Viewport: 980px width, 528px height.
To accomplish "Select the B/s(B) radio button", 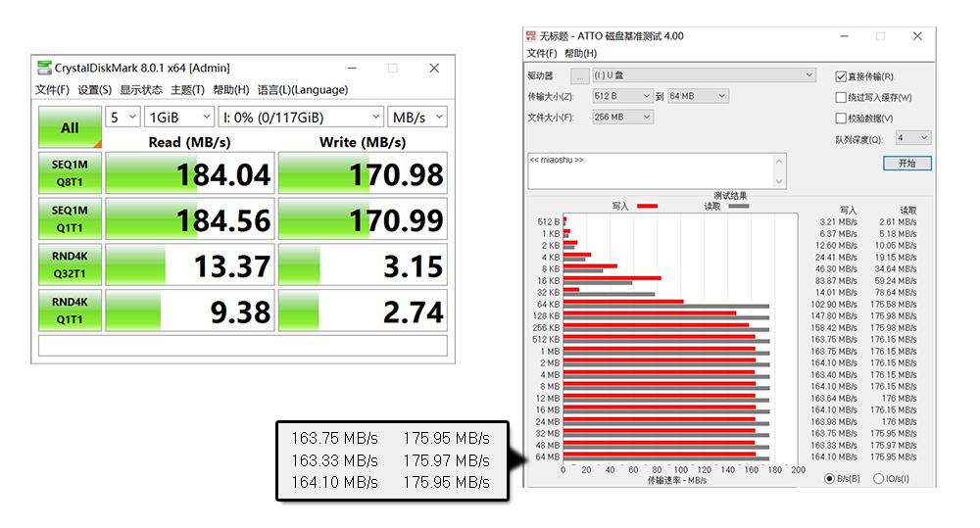I will (x=829, y=479).
